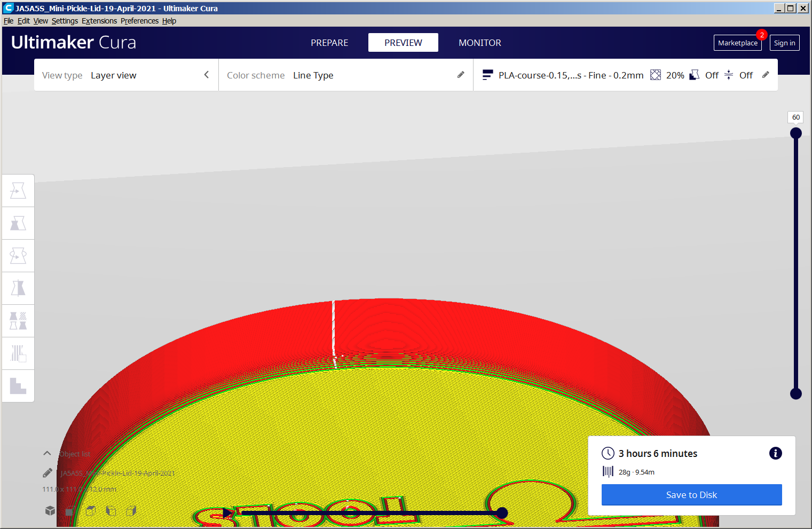Switch to the PREPARE stage tab

(x=329, y=43)
